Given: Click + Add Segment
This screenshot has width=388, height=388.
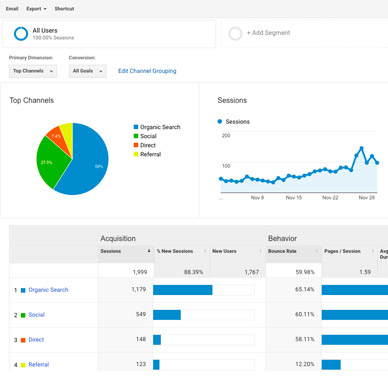Looking at the screenshot, I should [268, 33].
